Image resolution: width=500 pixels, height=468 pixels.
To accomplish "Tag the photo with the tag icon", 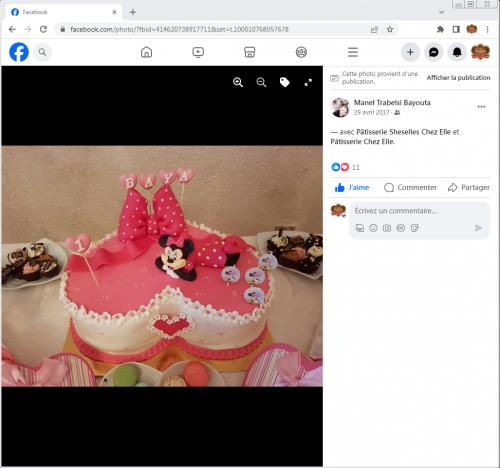I will [x=285, y=82].
